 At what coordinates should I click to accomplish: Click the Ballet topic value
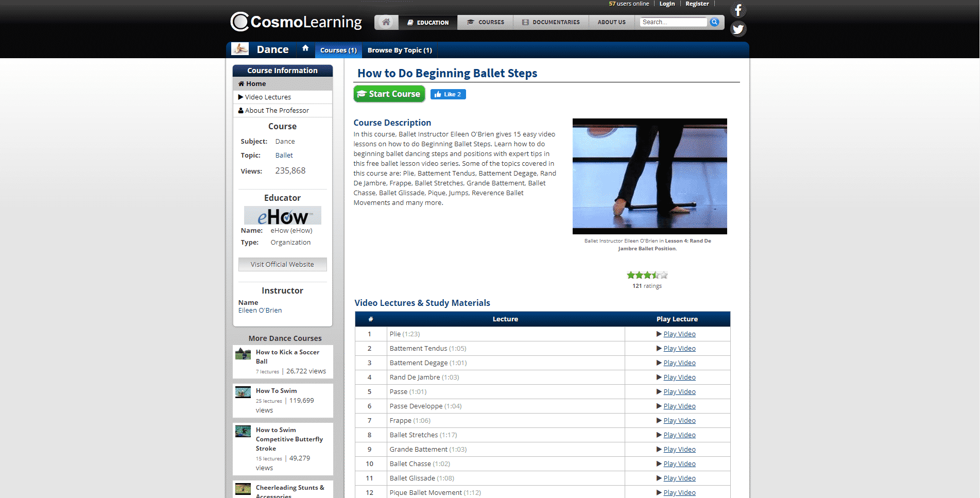coord(284,155)
